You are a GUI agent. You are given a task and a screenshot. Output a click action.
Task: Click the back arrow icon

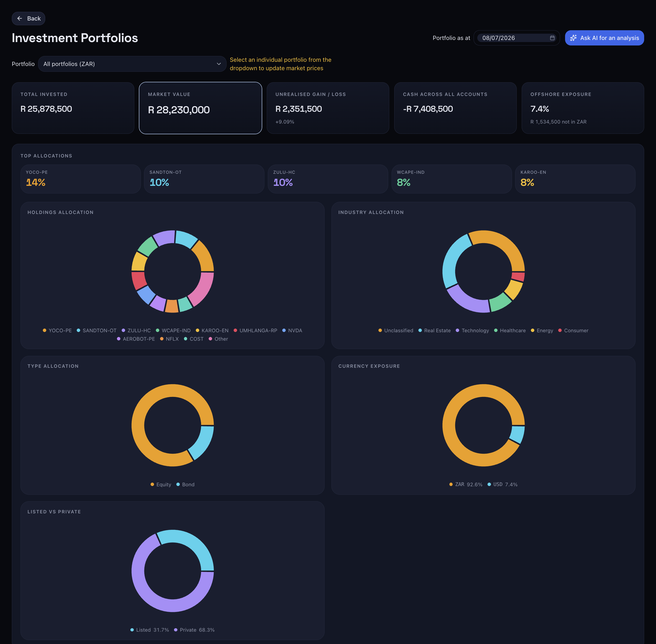click(x=20, y=19)
